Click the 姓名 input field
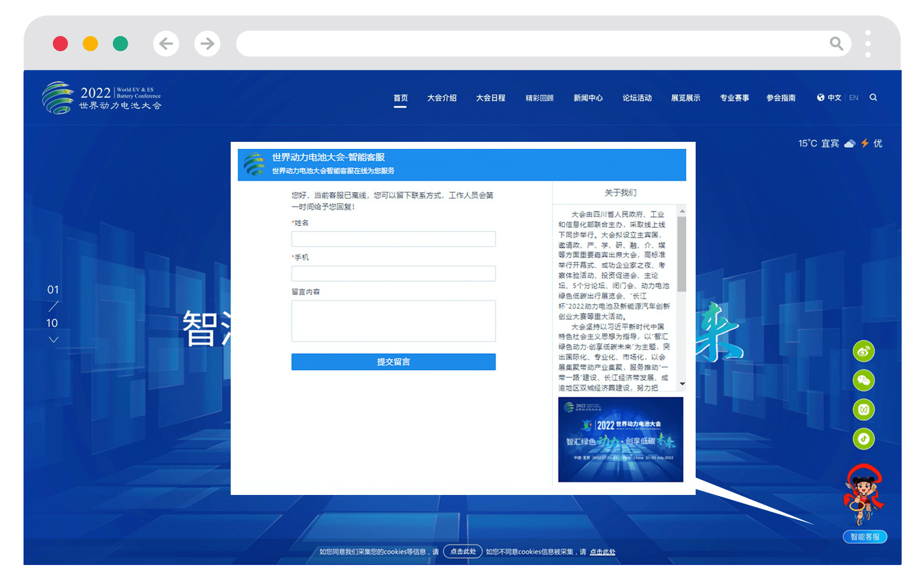924x585 pixels. point(393,239)
